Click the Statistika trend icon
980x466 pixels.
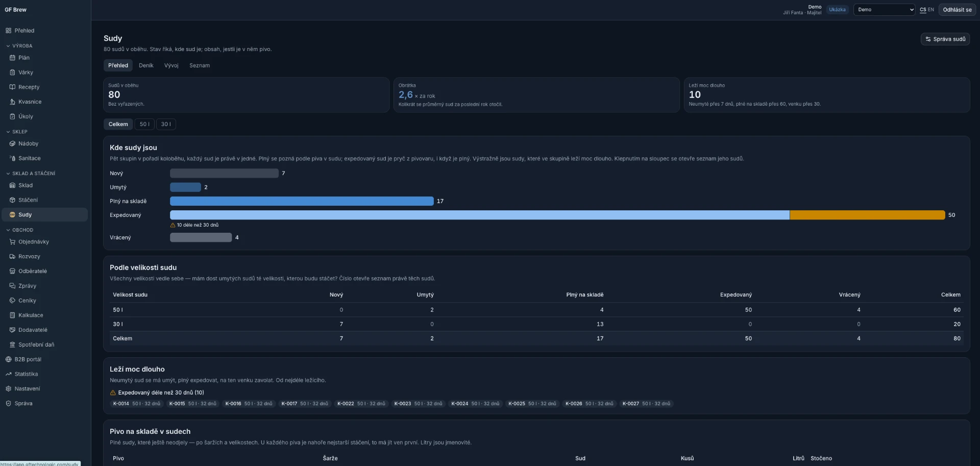[8, 374]
